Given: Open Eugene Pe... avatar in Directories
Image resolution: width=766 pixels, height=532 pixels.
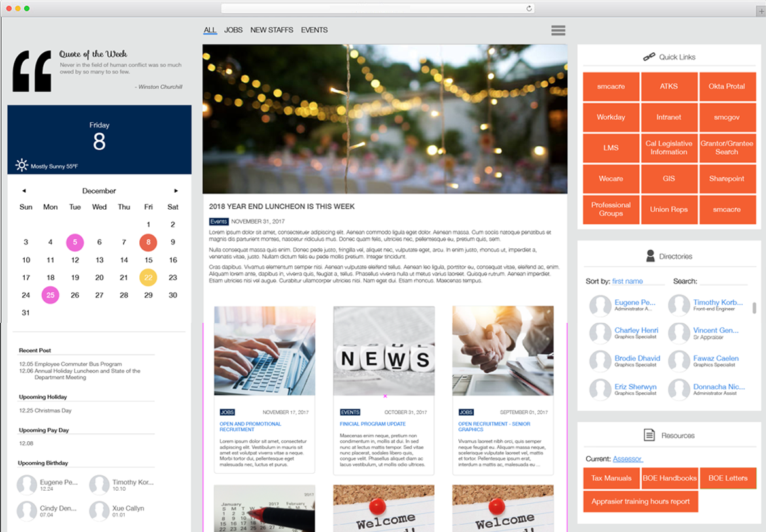Looking at the screenshot, I should click(x=601, y=306).
